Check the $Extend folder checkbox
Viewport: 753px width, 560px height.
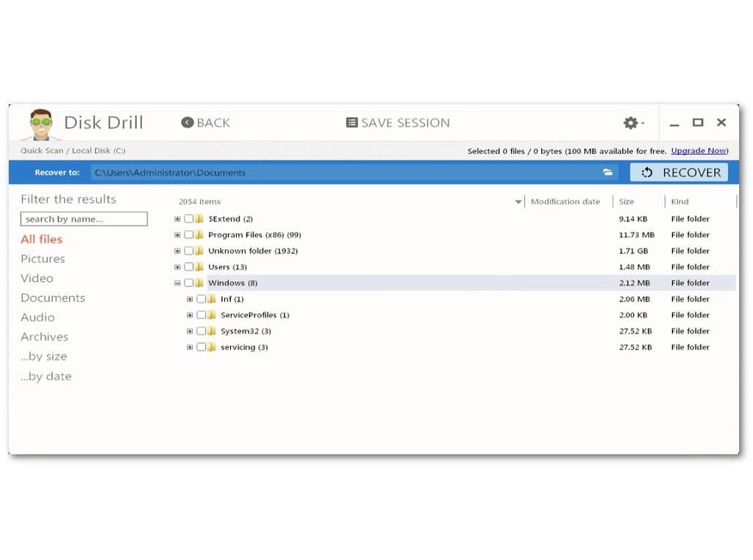coord(189,219)
